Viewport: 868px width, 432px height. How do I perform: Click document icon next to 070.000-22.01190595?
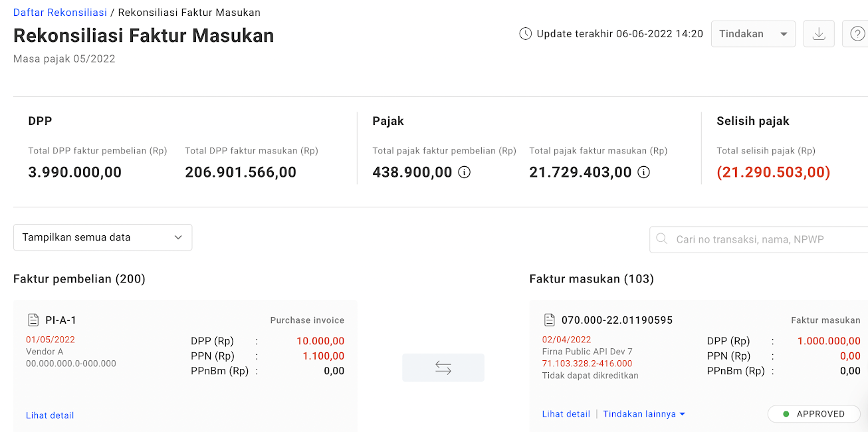550,320
